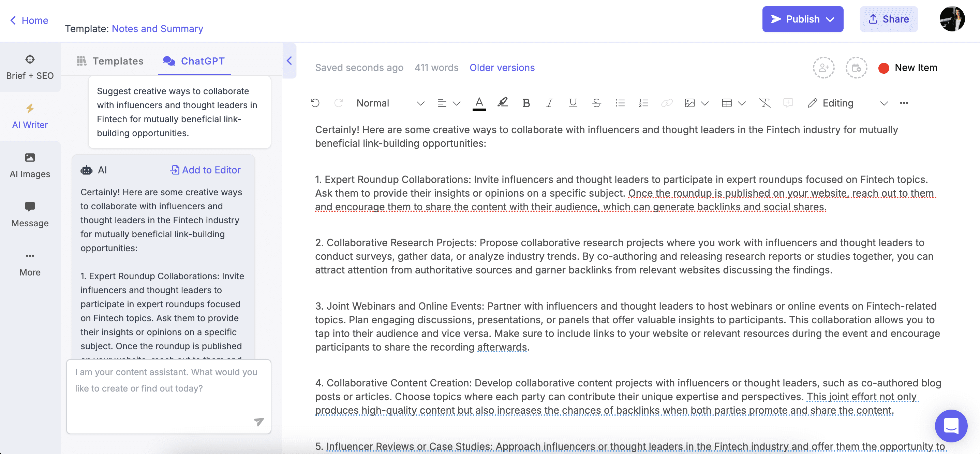Redo the last edit
This screenshot has height=454, width=980.
coord(338,103)
